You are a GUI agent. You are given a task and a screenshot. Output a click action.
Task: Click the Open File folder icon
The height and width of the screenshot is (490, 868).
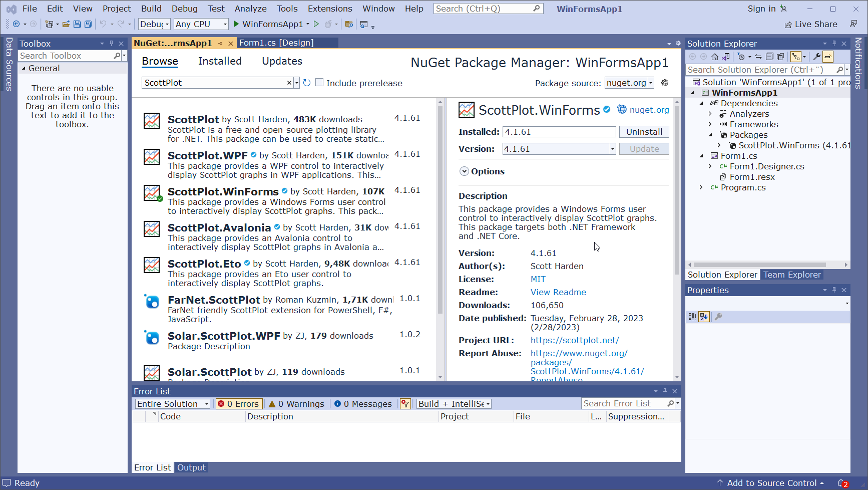click(66, 24)
